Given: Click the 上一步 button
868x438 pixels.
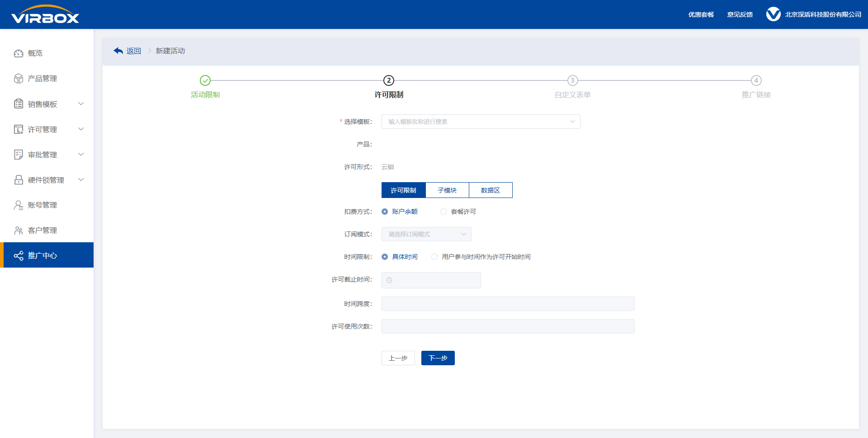Looking at the screenshot, I should click(x=398, y=358).
